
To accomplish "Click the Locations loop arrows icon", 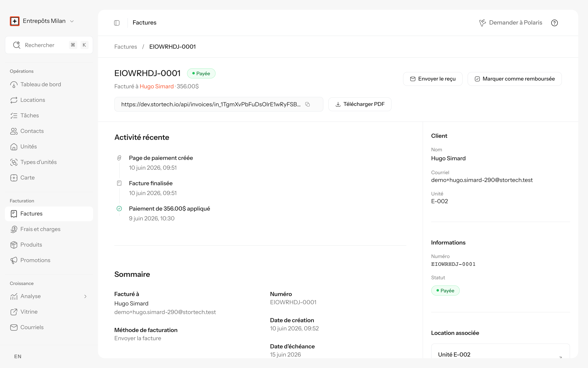I will [x=14, y=100].
